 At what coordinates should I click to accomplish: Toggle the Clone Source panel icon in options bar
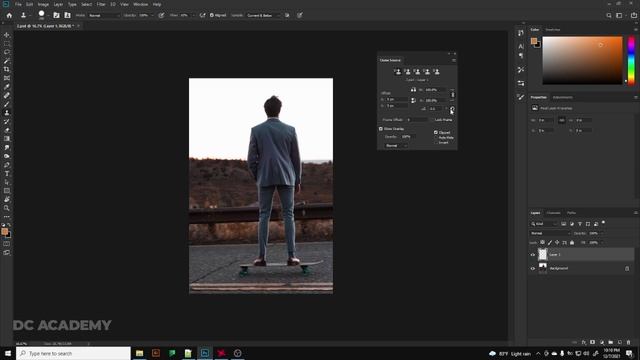[67, 15]
